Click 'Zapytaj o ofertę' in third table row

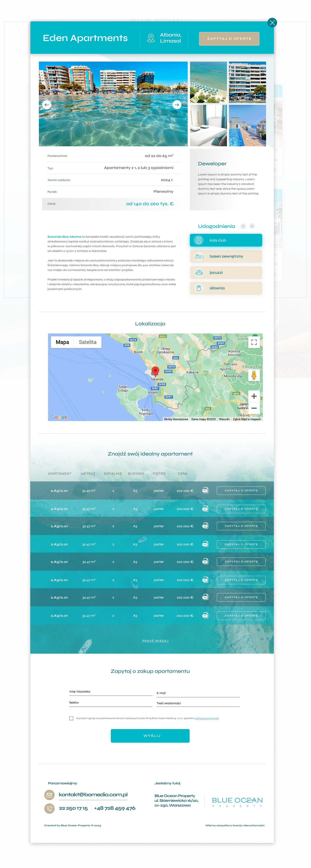click(241, 526)
